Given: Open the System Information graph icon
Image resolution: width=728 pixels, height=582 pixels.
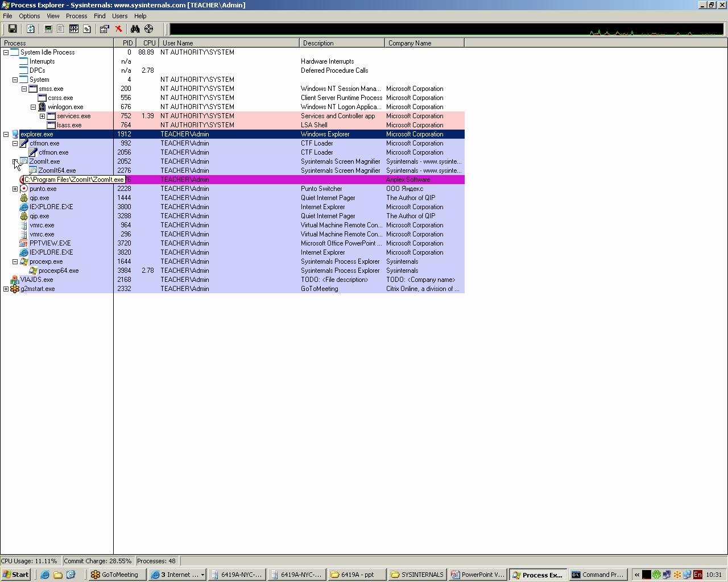Looking at the screenshot, I should pyautogui.click(x=48, y=29).
